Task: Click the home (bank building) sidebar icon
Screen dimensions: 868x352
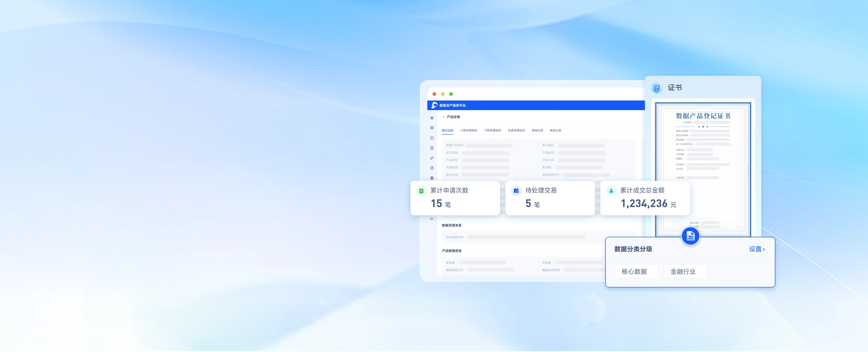Action: [x=432, y=118]
